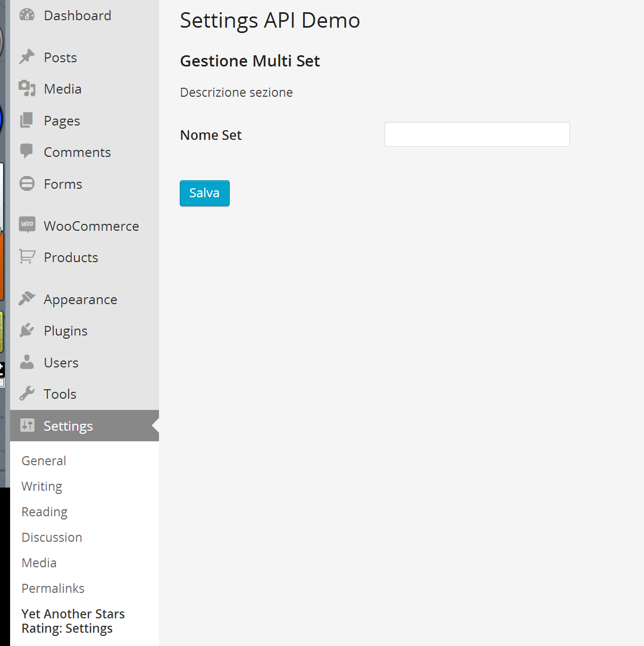Screen dimensions: 644x646
Task: Click the Forms icon
Action: coord(27,183)
